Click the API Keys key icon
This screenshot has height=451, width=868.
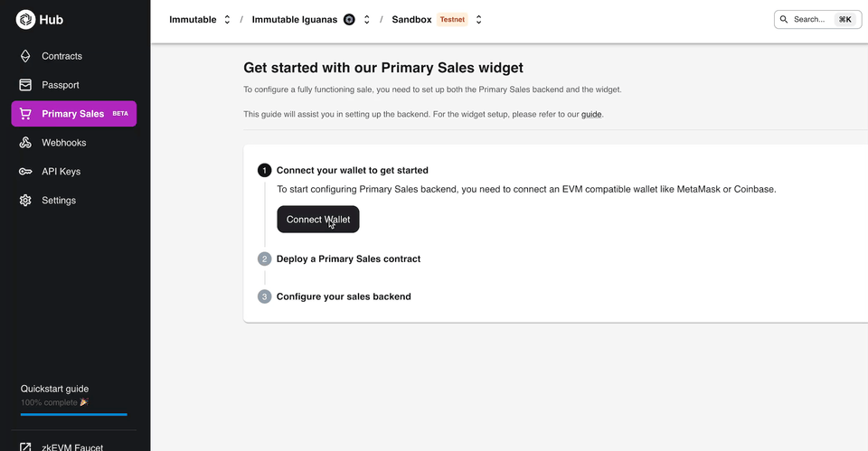[x=25, y=172]
